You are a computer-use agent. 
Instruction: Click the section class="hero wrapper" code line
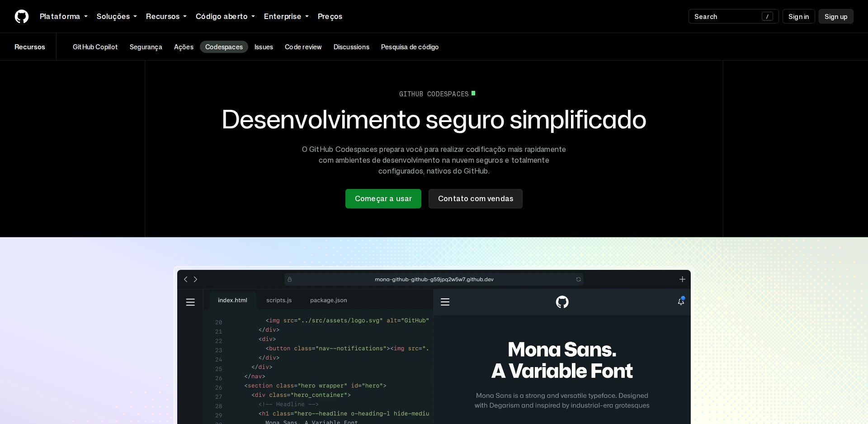tap(316, 386)
